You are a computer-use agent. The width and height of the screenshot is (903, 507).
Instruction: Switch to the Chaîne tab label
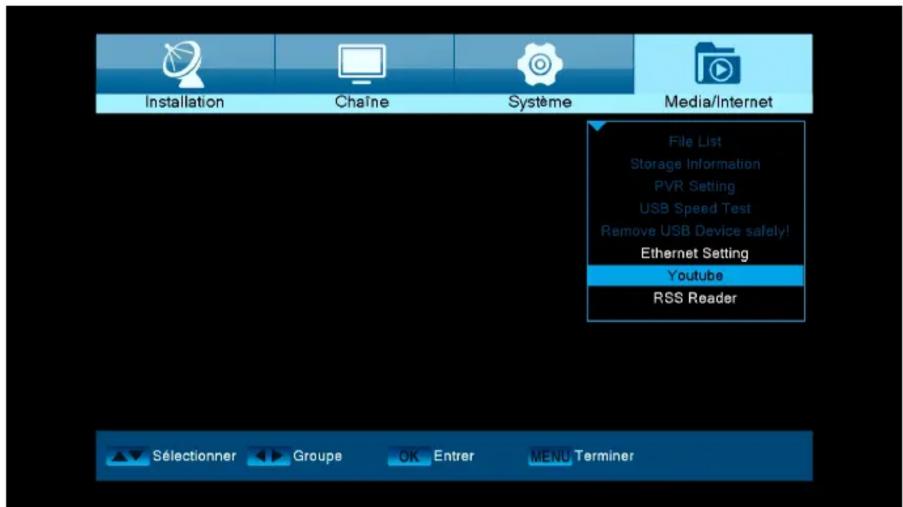tap(363, 102)
